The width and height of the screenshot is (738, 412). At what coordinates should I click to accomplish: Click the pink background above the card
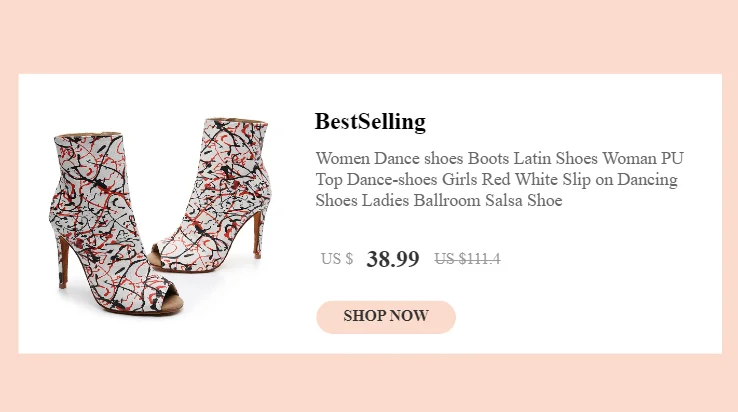369,35
